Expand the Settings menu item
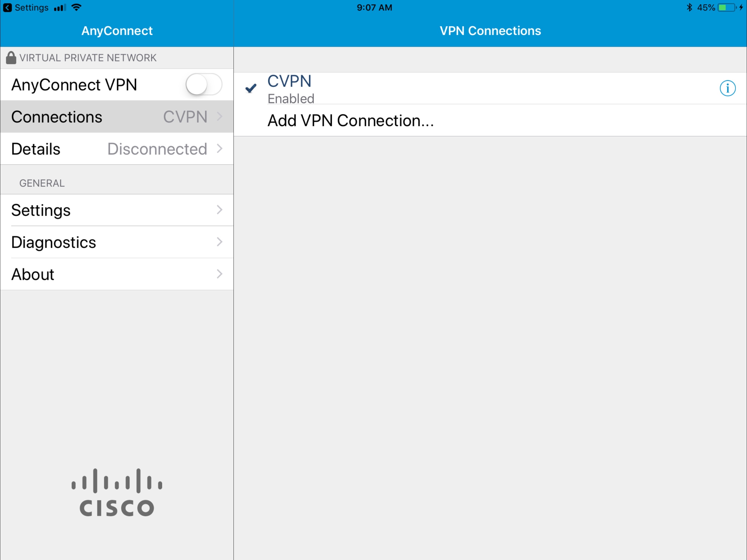The width and height of the screenshot is (747, 560). click(116, 209)
